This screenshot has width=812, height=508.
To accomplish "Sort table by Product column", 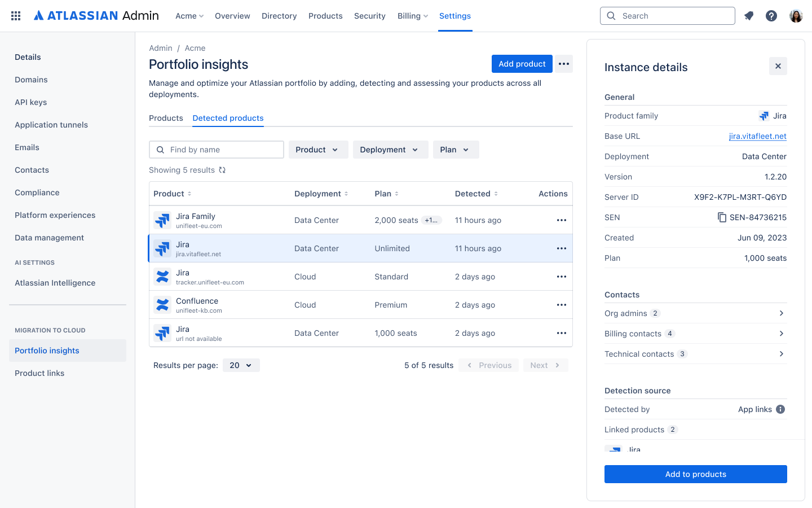I will pyautogui.click(x=173, y=194).
